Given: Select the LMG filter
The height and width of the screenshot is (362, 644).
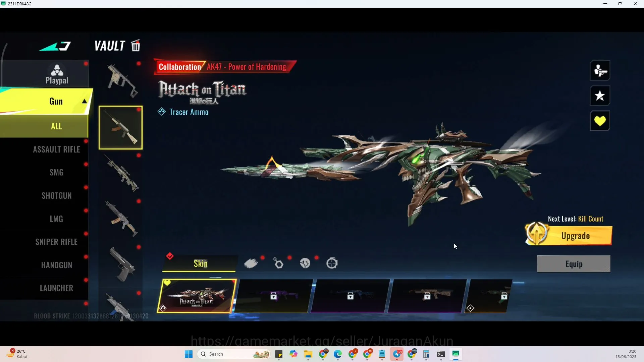Looking at the screenshot, I should click(x=56, y=219).
